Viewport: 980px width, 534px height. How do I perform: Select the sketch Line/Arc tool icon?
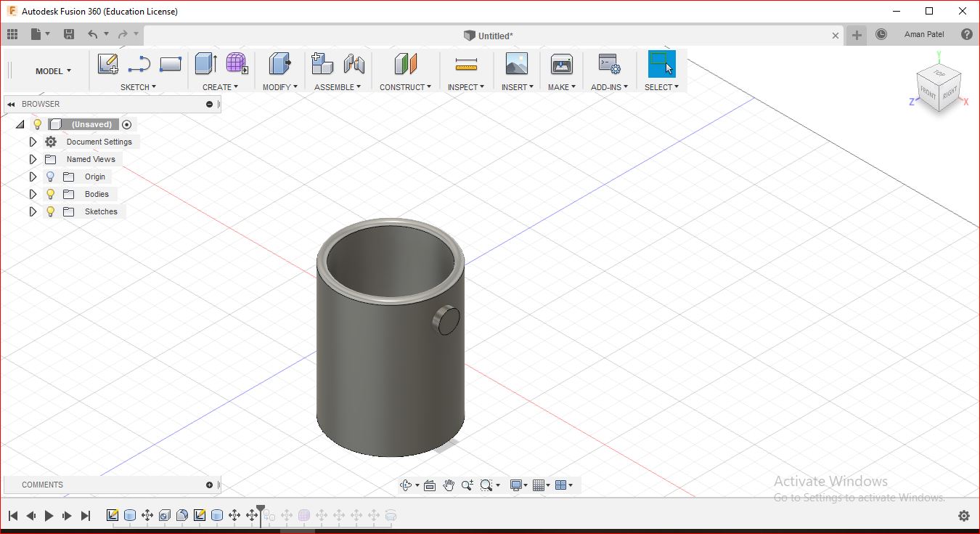click(139, 65)
